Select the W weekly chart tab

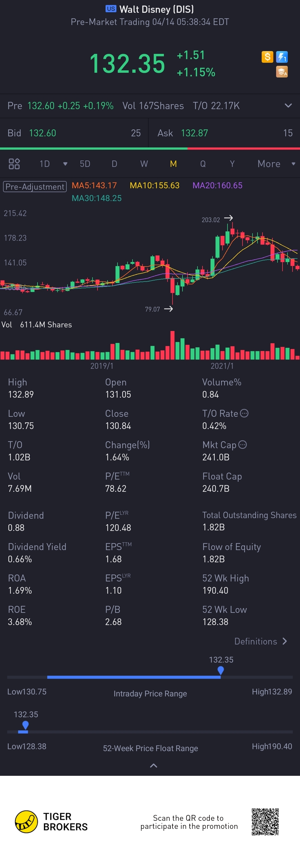[x=144, y=164]
